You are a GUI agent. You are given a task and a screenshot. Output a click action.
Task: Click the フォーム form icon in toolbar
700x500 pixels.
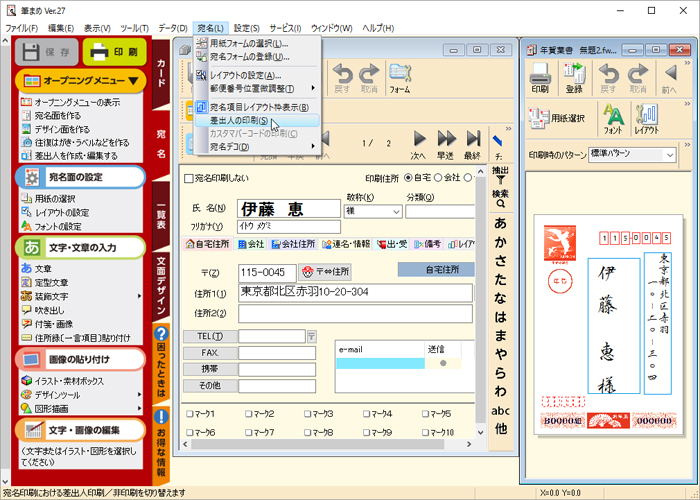pos(400,77)
